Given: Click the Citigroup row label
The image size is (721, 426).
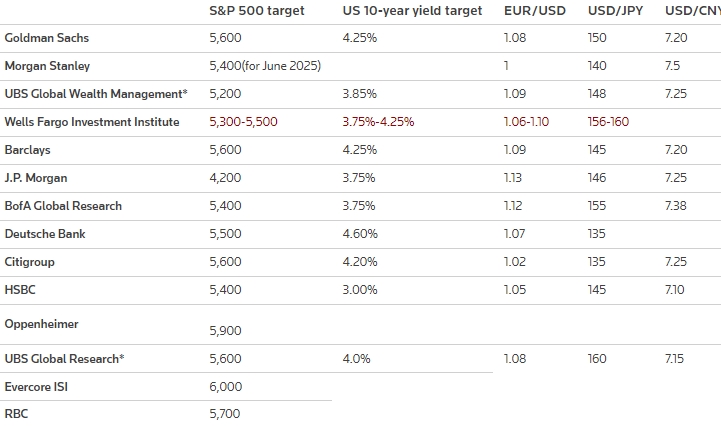Looking at the screenshot, I should 30,262.
